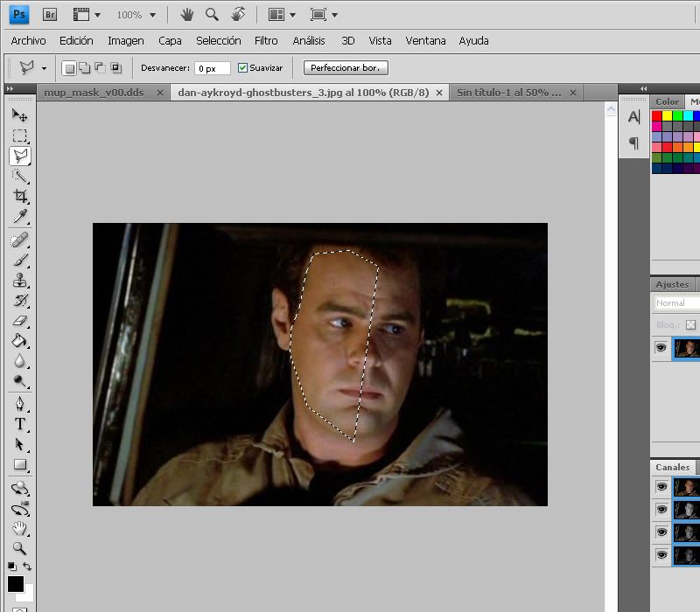Select the Paint Bucket tool
The image size is (700, 612).
(x=19, y=341)
